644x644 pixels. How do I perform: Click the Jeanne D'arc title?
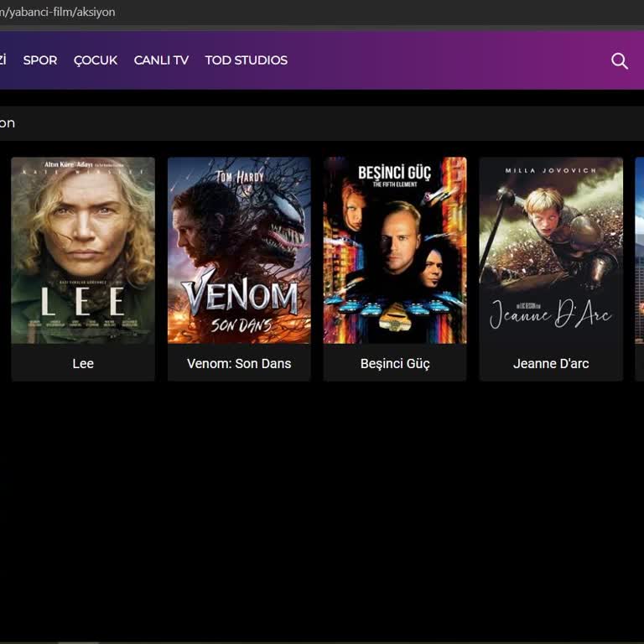(x=551, y=363)
